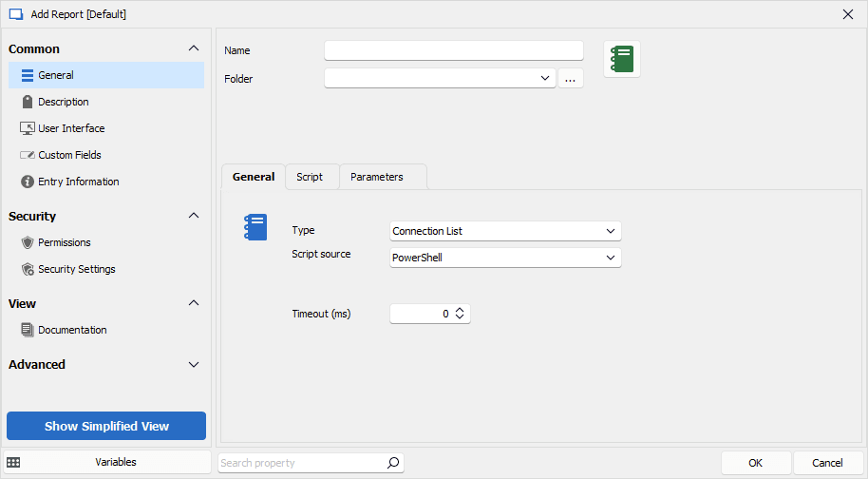
Task: Switch to the Script tab
Action: pos(310,177)
